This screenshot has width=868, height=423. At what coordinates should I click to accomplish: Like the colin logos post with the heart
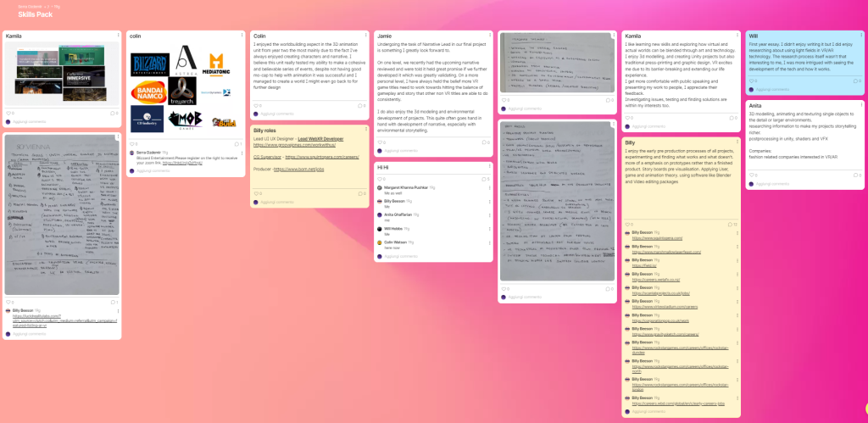pyautogui.click(x=131, y=144)
